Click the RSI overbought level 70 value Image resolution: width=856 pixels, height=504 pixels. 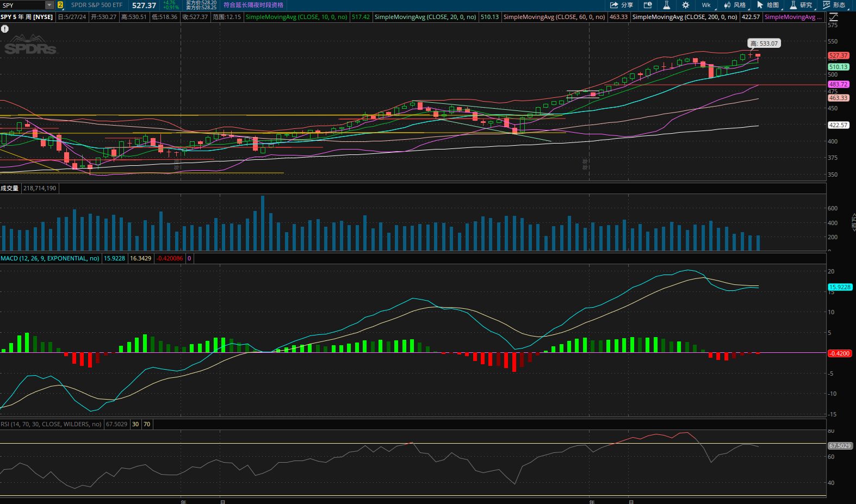point(147,424)
